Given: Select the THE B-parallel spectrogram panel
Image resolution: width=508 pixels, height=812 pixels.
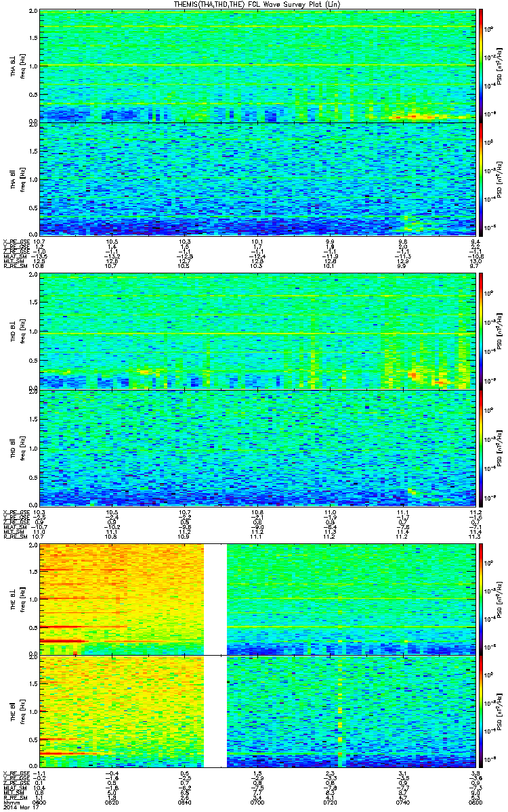Looking at the screenshot, I should [258, 710].
